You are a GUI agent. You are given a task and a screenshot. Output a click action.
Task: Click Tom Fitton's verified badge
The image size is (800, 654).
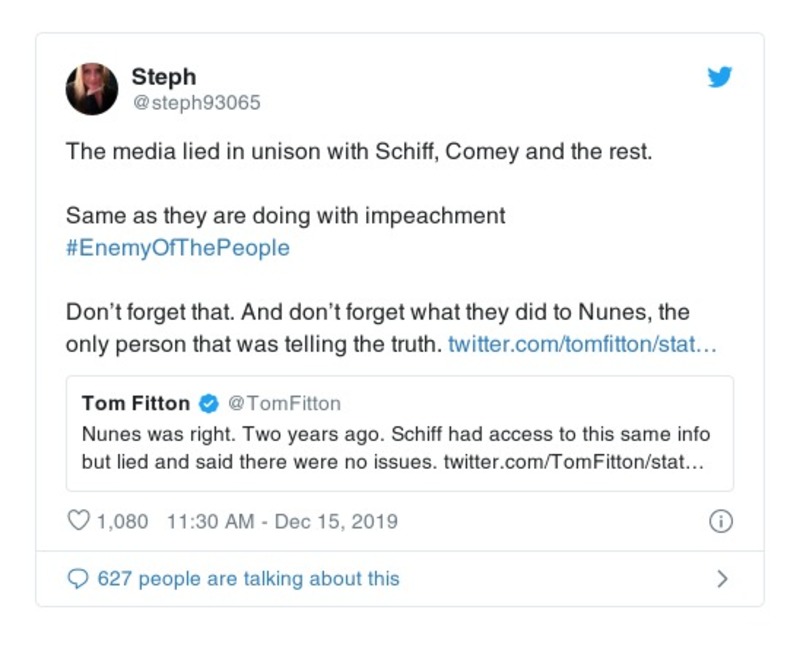pyautogui.click(x=209, y=404)
